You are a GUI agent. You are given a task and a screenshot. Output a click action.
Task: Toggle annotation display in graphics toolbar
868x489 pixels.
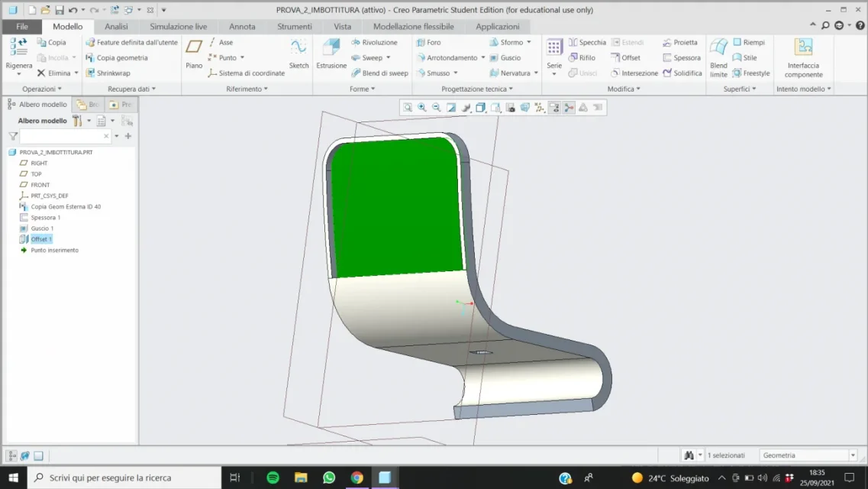tap(554, 108)
